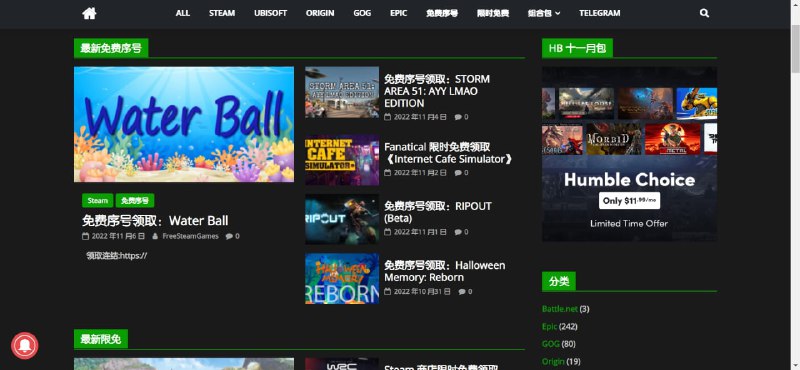The image size is (800, 370).
Task: Go to the home page icon
Action: click(x=89, y=13)
